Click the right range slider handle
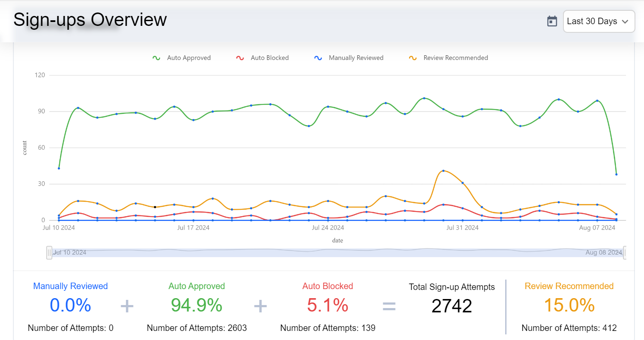644x340 pixels. 625,252
